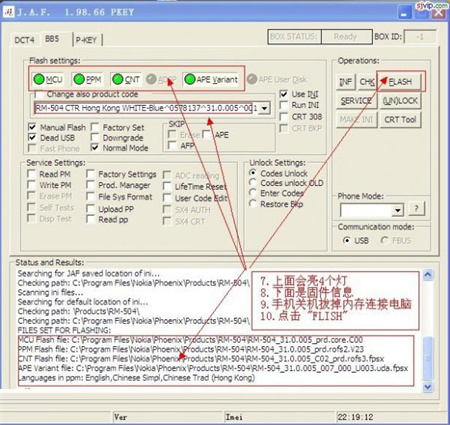The width and height of the screenshot is (450, 425).
Task: Check the Downgrade option
Action: pos(95,137)
